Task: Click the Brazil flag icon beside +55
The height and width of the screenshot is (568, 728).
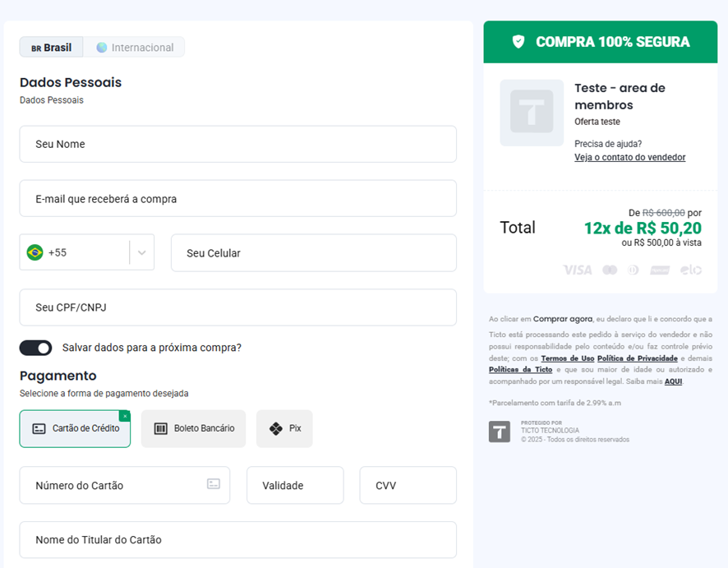Action: [35, 252]
